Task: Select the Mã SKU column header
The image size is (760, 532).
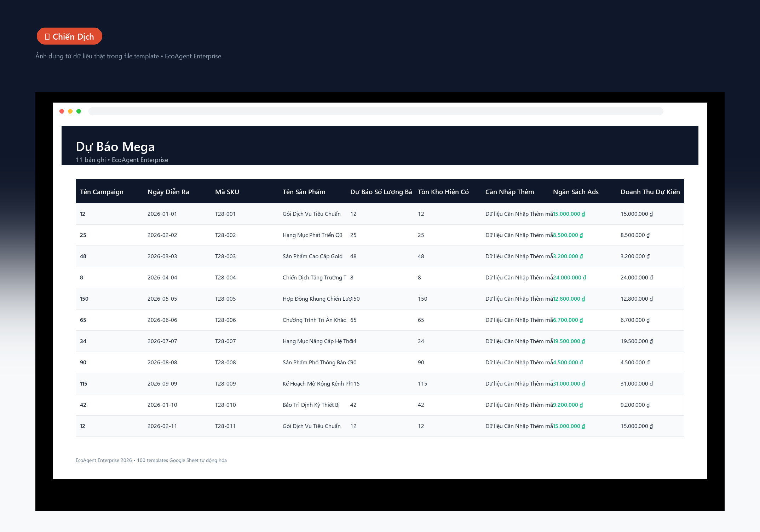Action: pos(227,192)
